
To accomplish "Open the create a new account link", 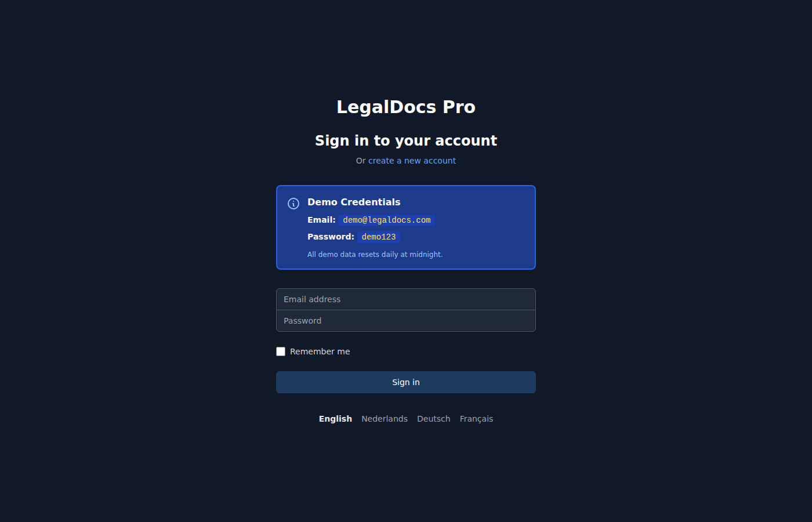I will point(412,161).
